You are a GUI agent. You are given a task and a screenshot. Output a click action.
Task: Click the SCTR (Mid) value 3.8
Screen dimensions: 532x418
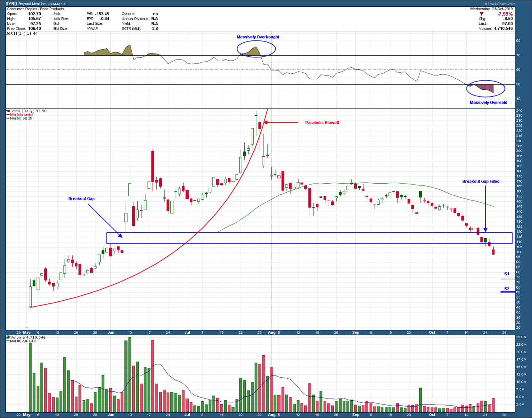click(x=155, y=29)
